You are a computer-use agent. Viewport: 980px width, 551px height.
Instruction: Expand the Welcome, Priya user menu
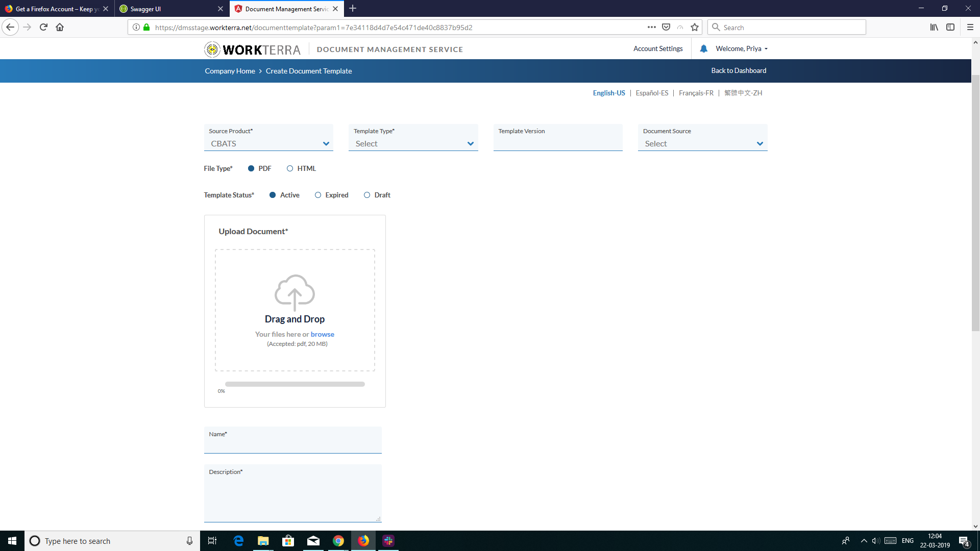pos(742,49)
